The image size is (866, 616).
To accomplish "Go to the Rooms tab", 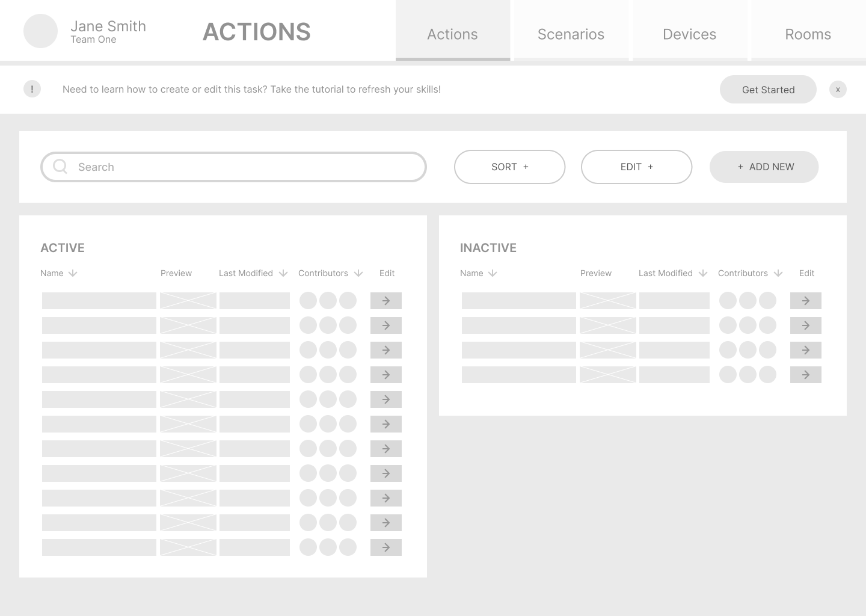I will (808, 34).
